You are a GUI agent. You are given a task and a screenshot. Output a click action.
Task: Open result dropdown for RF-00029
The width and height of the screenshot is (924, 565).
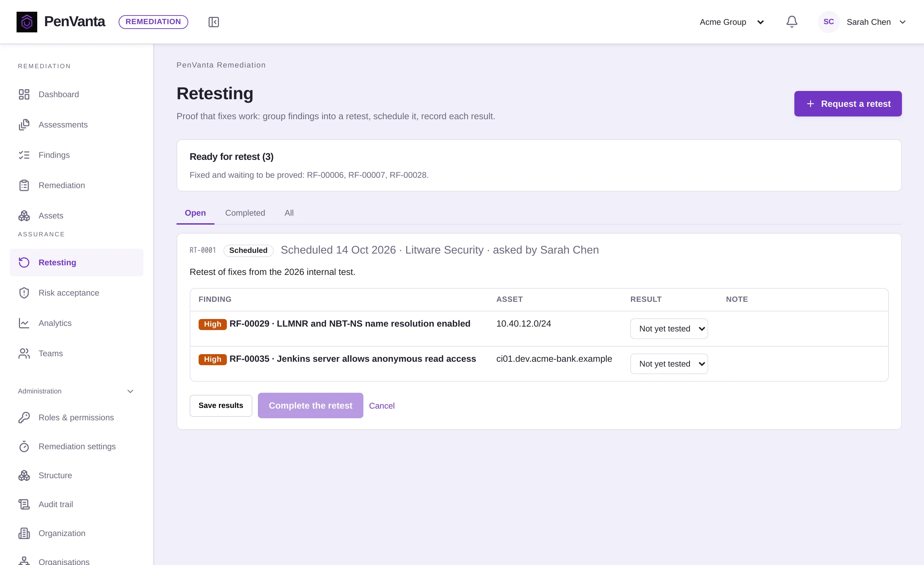click(669, 329)
